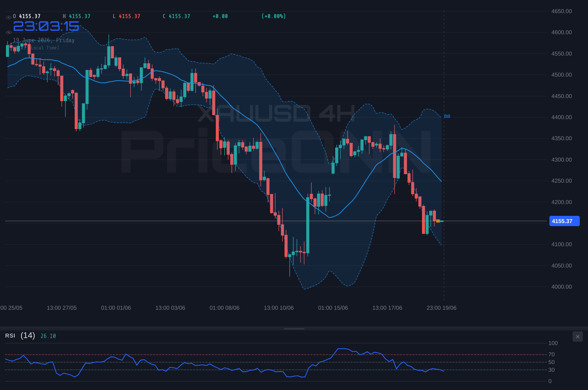Toggle the eye icon beside the OHLC values
Screen dimensions: 588x390
click(x=8, y=17)
